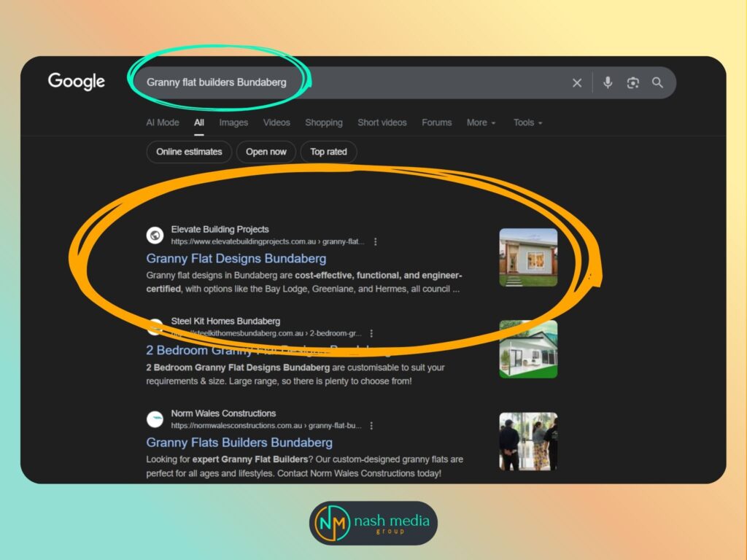Viewport: 747px width, 560px height.
Task: Open the three-dot menu beside Norm Wales Constructions
Action: click(x=372, y=425)
